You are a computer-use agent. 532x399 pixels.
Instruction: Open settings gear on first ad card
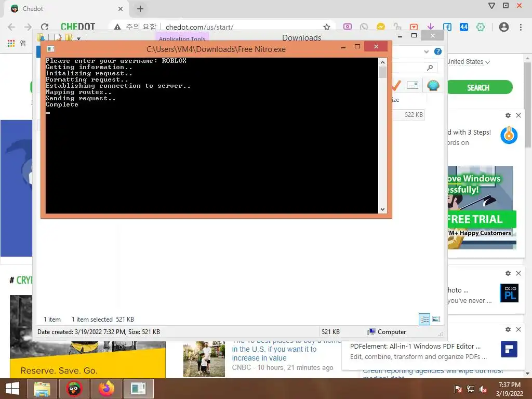(508, 115)
